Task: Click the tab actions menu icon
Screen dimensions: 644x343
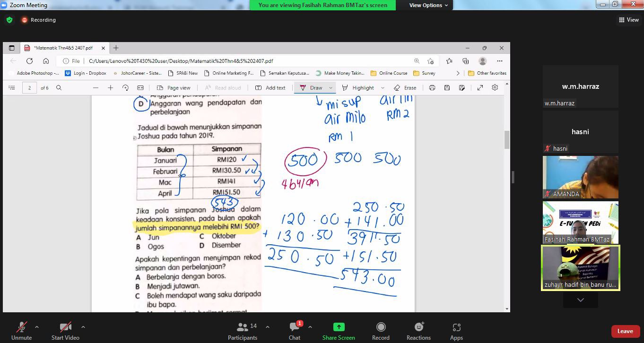Action: [x=11, y=48]
